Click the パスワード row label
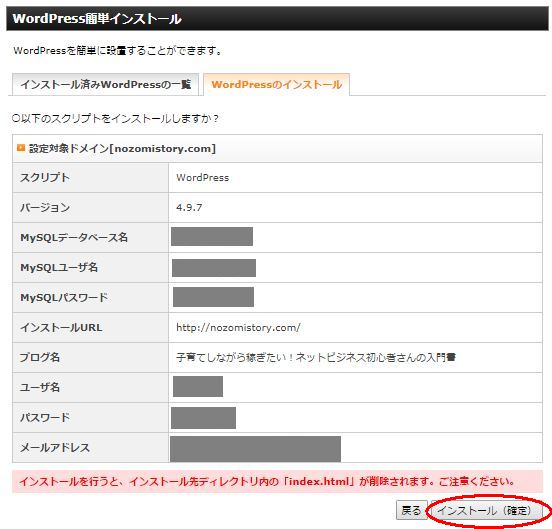 (45, 417)
